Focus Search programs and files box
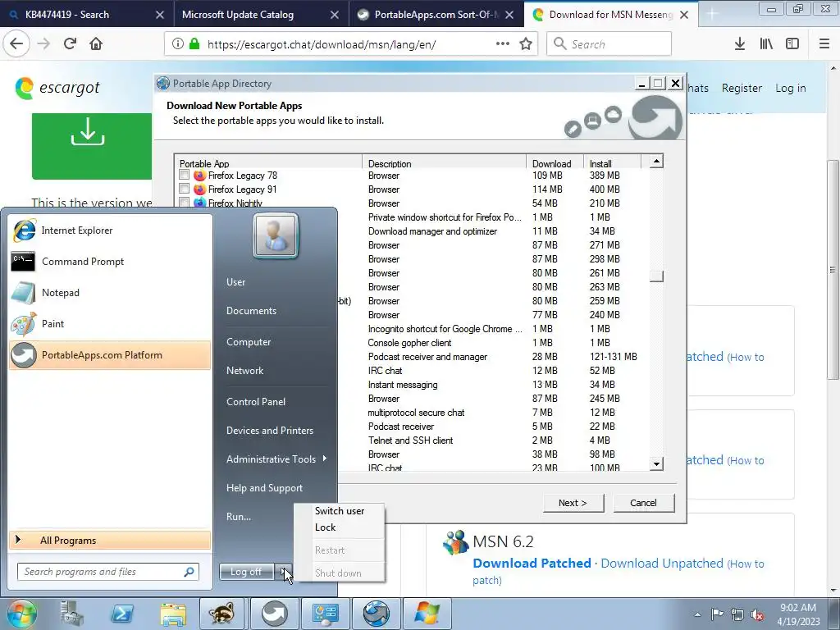 point(108,572)
